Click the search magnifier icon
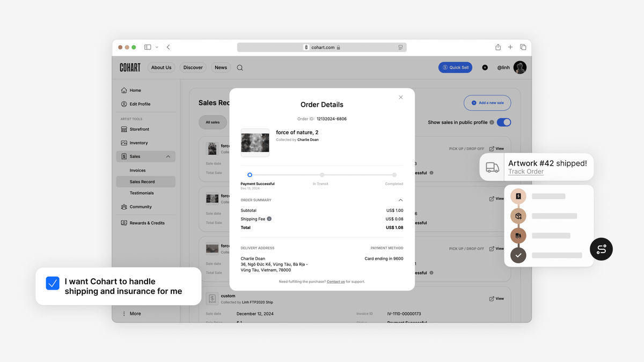Image resolution: width=644 pixels, height=362 pixels. [x=240, y=68]
